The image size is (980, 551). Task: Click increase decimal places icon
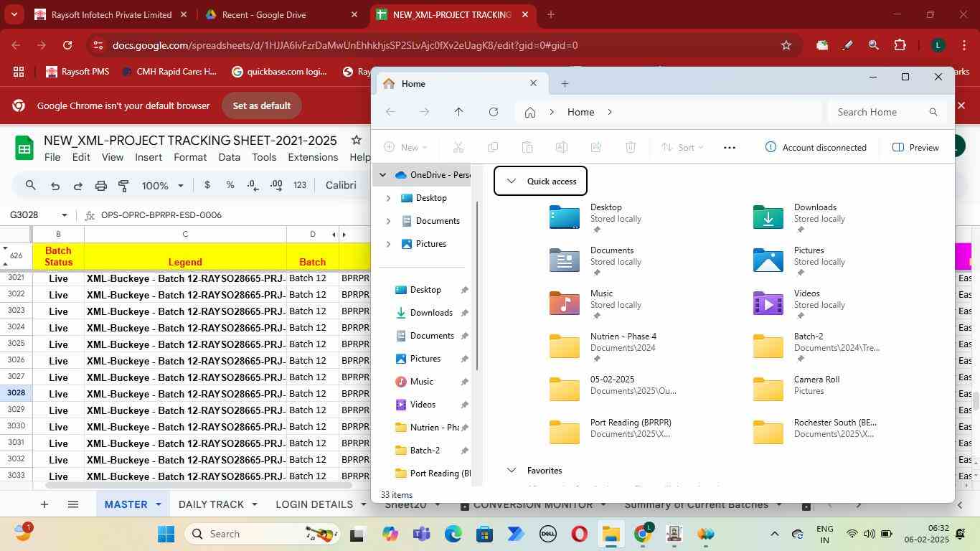pos(276,185)
